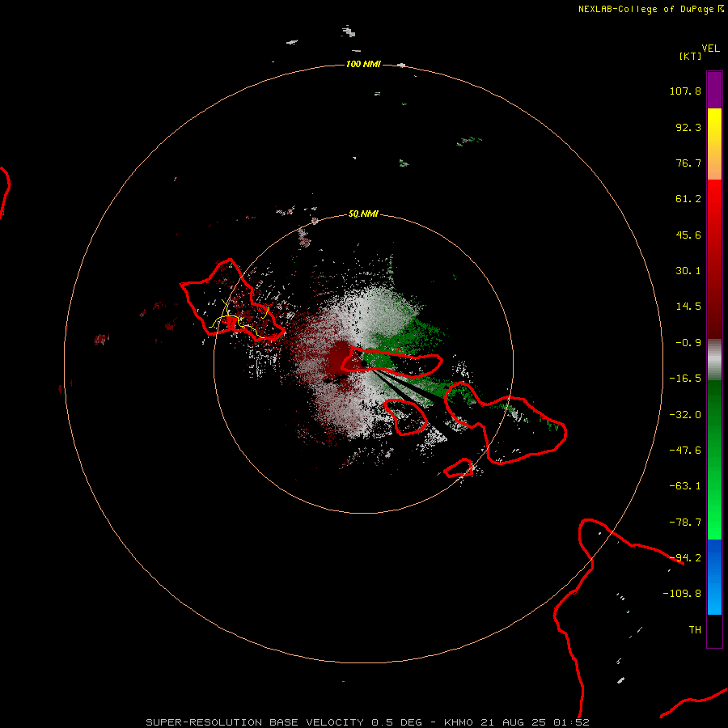Viewport: 728px width, 728px height.
Task: Click the bright red color bar segment
Action: (x=714, y=259)
